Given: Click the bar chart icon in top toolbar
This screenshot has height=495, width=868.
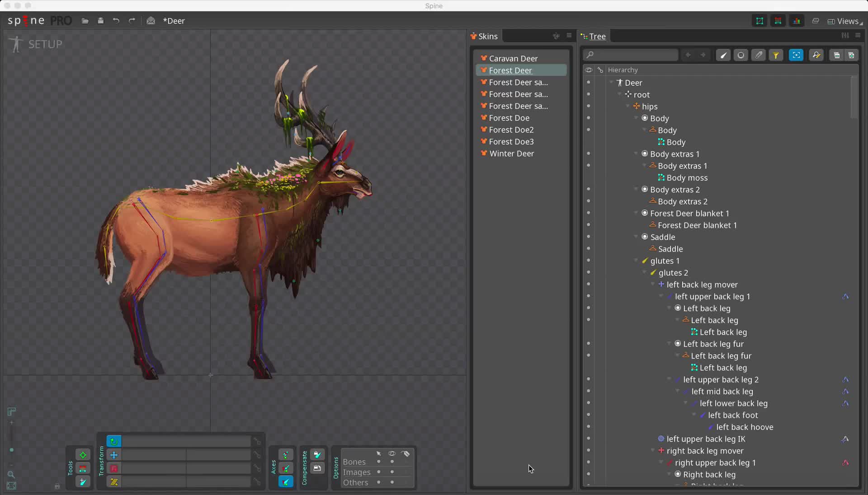Looking at the screenshot, I should pos(797,21).
